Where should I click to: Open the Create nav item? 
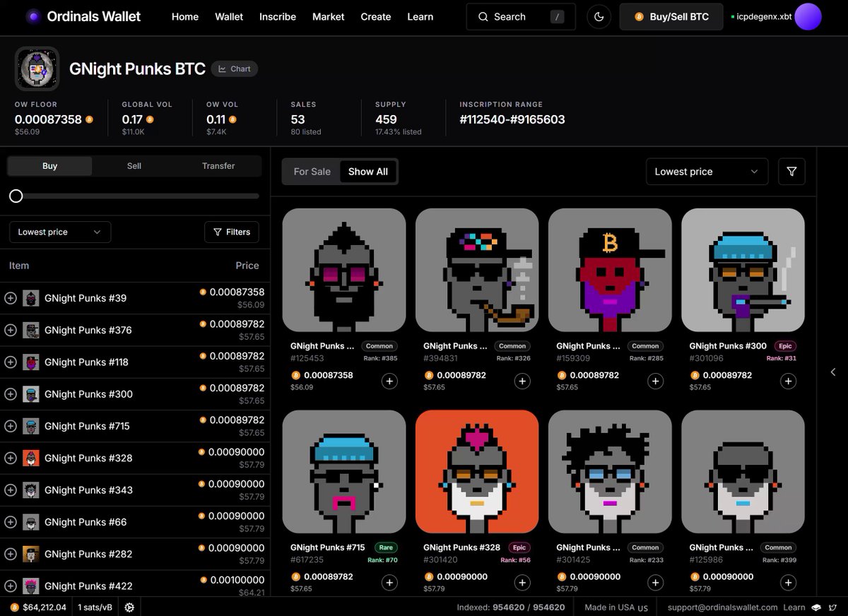coord(376,16)
